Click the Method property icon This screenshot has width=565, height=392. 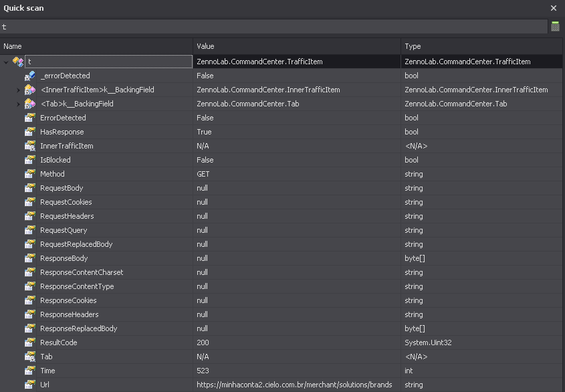click(30, 174)
